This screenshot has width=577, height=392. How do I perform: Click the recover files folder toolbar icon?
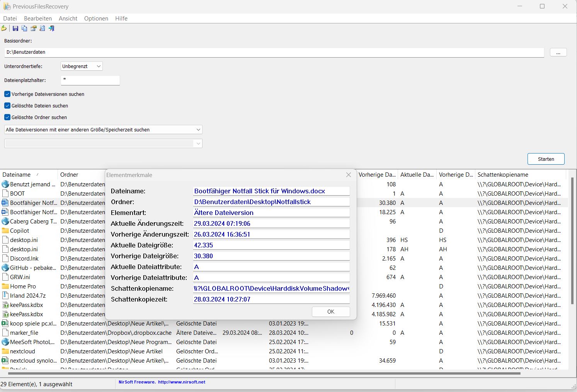click(4, 29)
